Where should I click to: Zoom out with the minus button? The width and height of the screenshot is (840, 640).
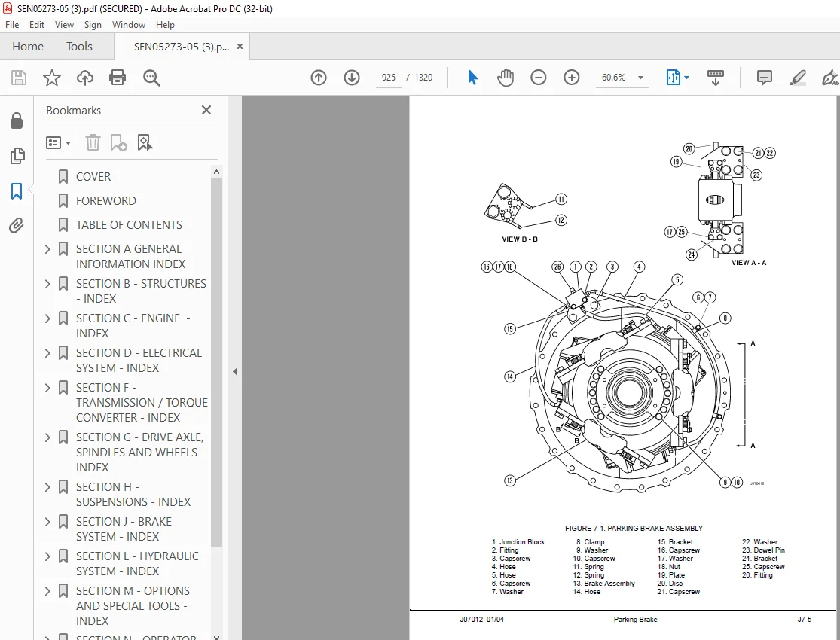pyautogui.click(x=539, y=78)
